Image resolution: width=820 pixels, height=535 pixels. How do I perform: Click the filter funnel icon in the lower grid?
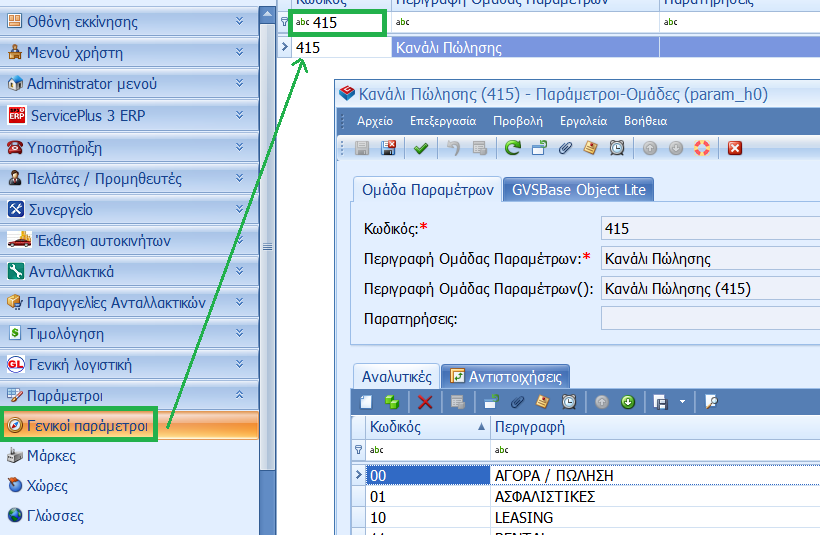click(x=358, y=450)
